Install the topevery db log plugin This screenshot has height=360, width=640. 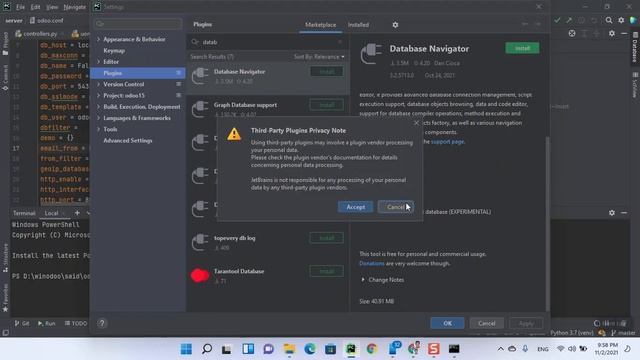[x=327, y=238]
